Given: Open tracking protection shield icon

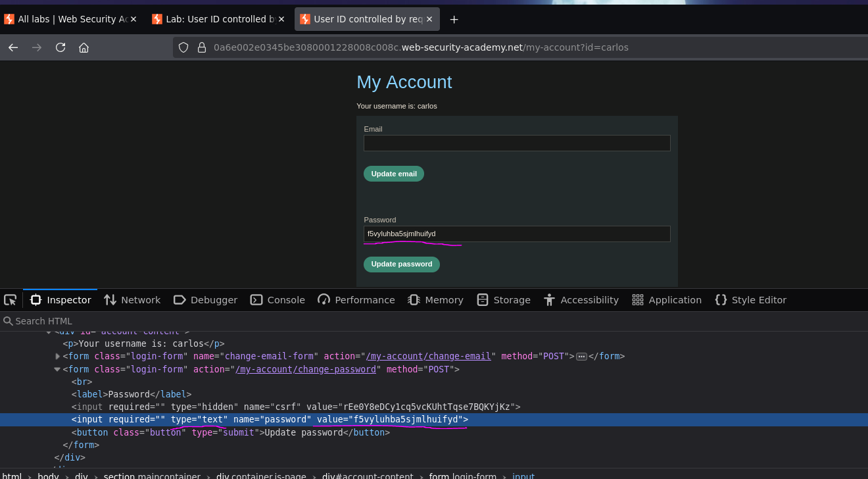Looking at the screenshot, I should click(x=183, y=47).
